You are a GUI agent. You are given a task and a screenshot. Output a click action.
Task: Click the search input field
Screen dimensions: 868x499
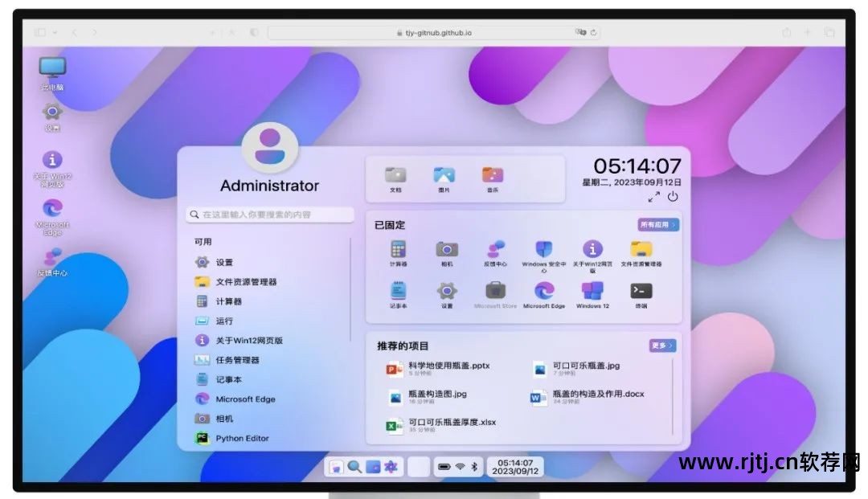point(268,215)
